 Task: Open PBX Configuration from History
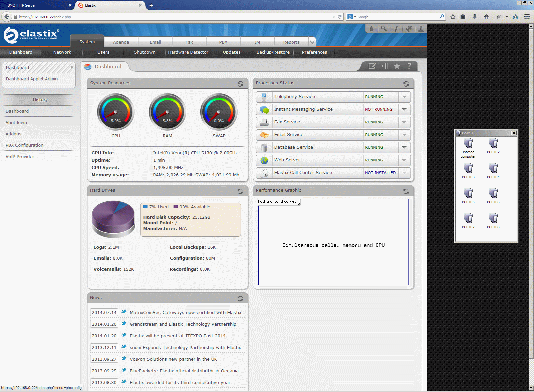[24, 145]
